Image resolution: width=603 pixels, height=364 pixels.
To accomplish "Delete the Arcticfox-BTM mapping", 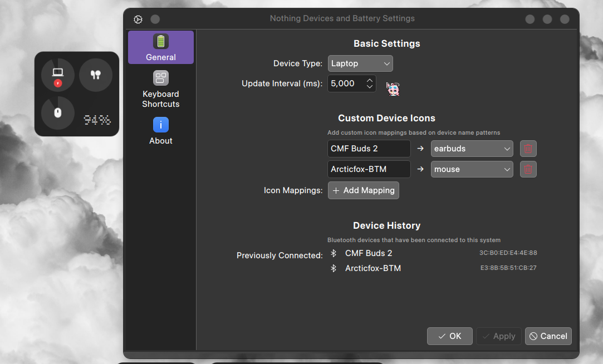I will (x=528, y=169).
